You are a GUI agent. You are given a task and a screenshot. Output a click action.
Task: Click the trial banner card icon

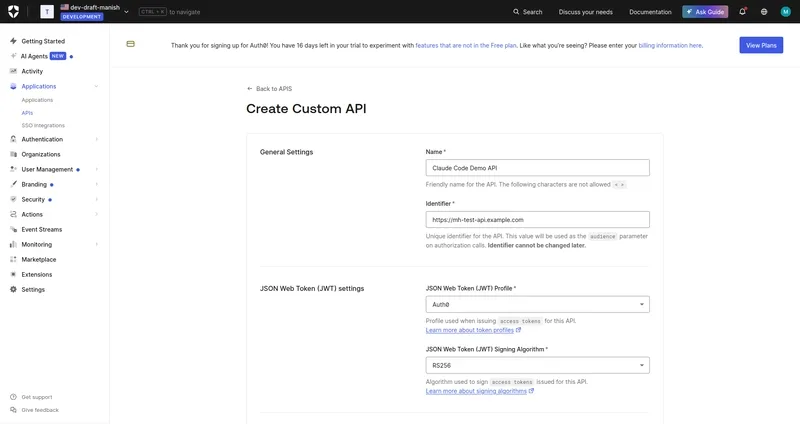tap(131, 44)
